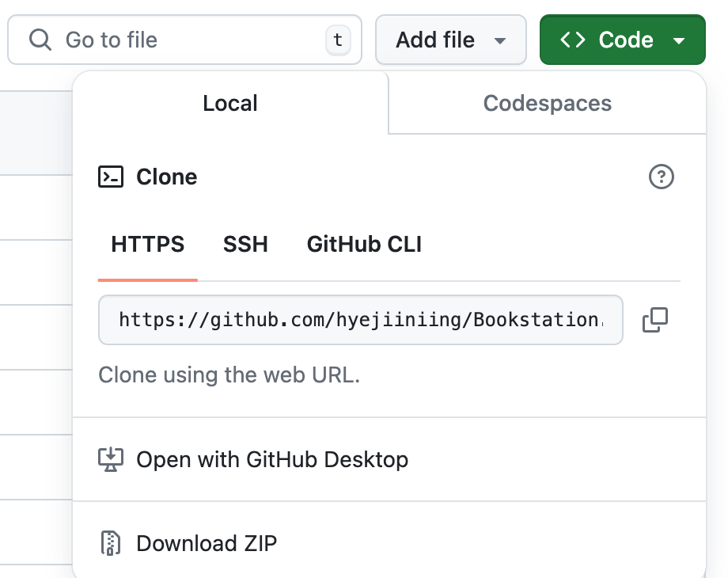The width and height of the screenshot is (728, 578).
Task: Select the Local tab
Action: tap(229, 102)
